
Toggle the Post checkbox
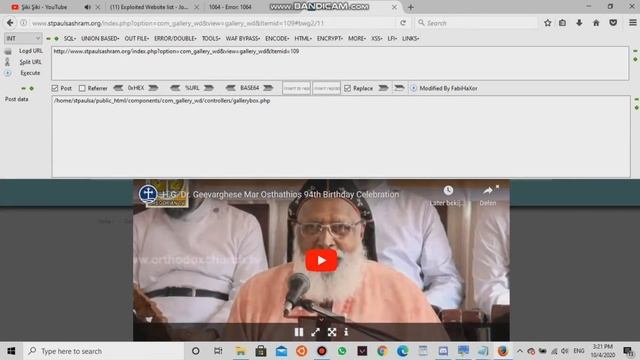point(55,88)
